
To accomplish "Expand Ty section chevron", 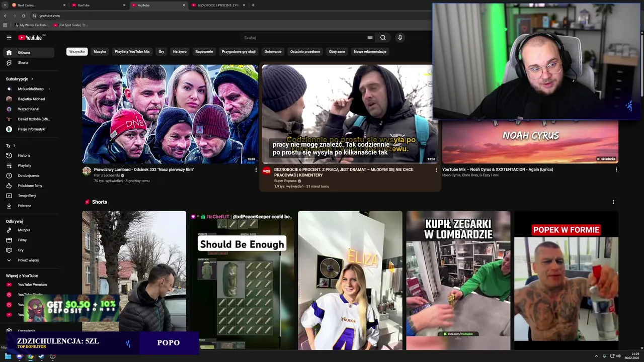I will pyautogui.click(x=14, y=146).
